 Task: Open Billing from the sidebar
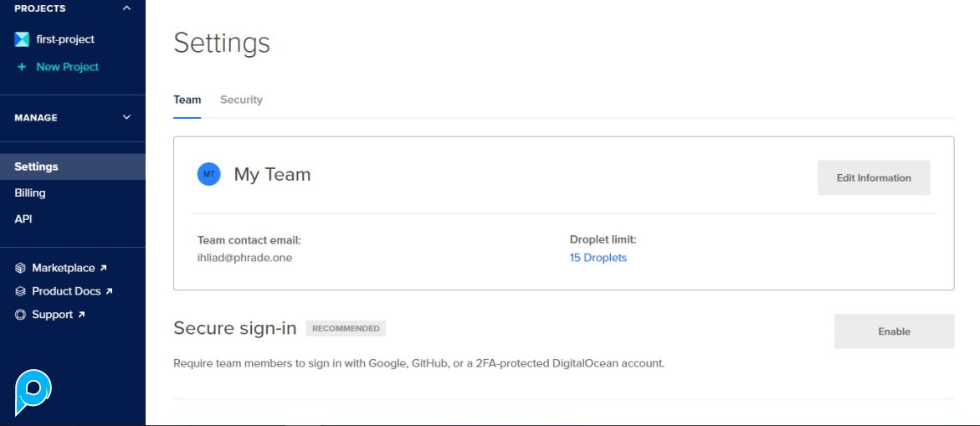[30, 193]
